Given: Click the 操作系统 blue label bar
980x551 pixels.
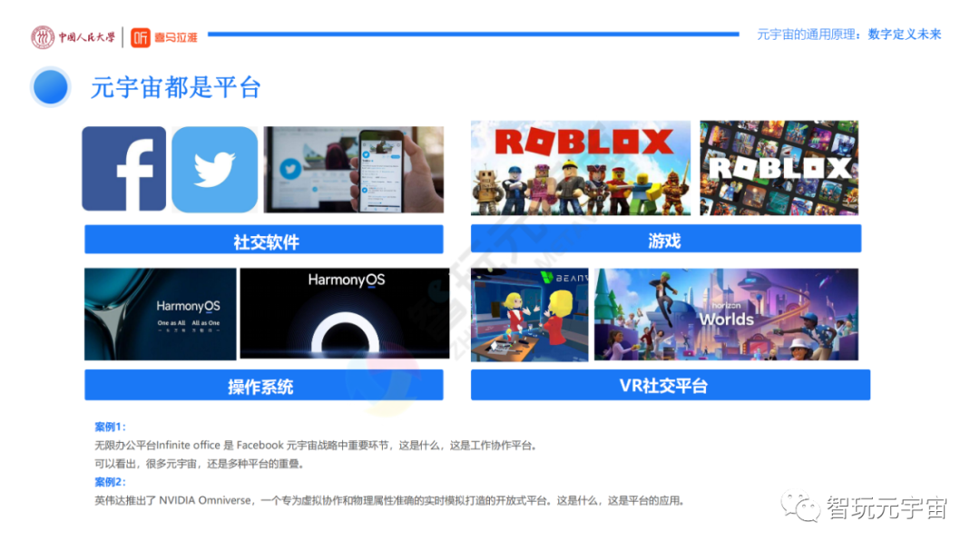Looking at the screenshot, I should [264, 385].
